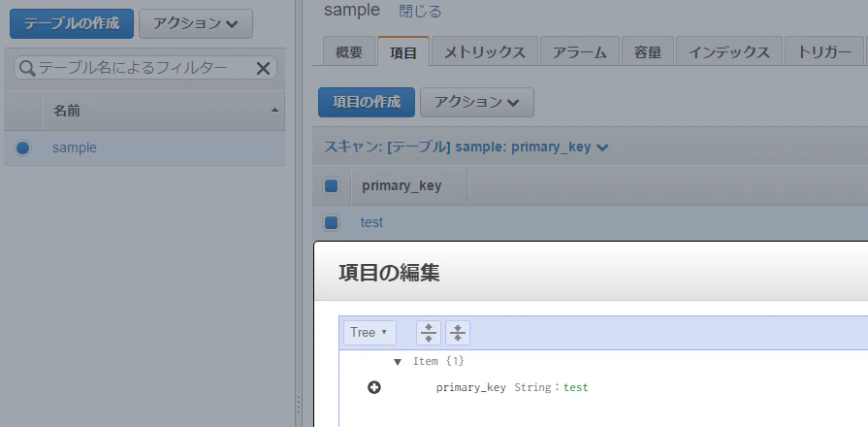Expand the スキャン: [テーブル] sample: primary_key selector
The width and height of the screenshot is (868, 427).
point(466,148)
